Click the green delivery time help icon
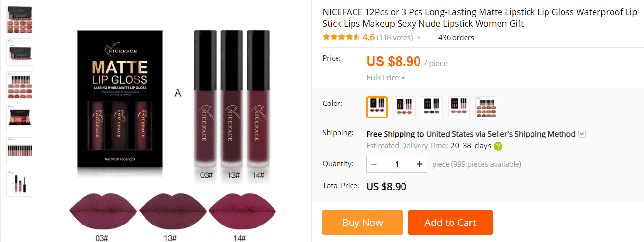 (498, 146)
